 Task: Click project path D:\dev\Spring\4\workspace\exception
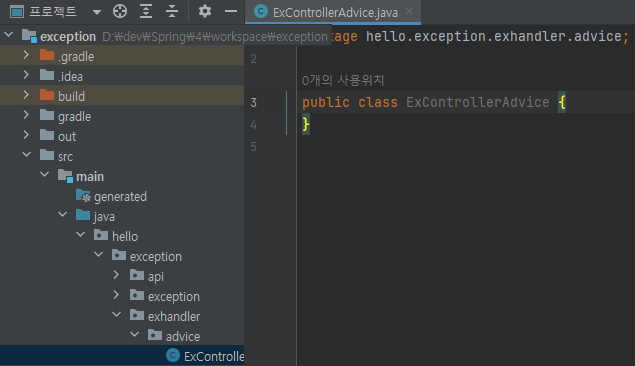tap(215, 37)
